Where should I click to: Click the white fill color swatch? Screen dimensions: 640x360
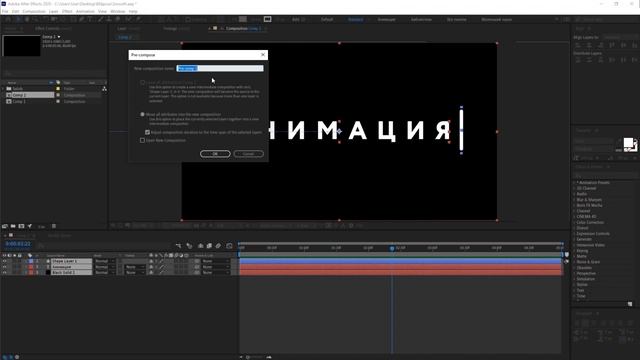click(x=629, y=142)
